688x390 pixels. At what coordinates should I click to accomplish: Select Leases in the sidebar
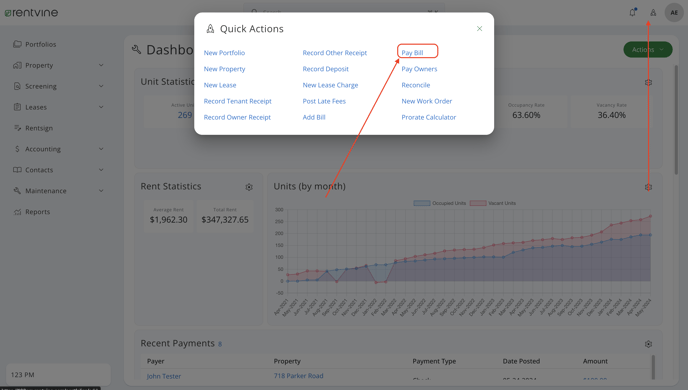coord(36,107)
